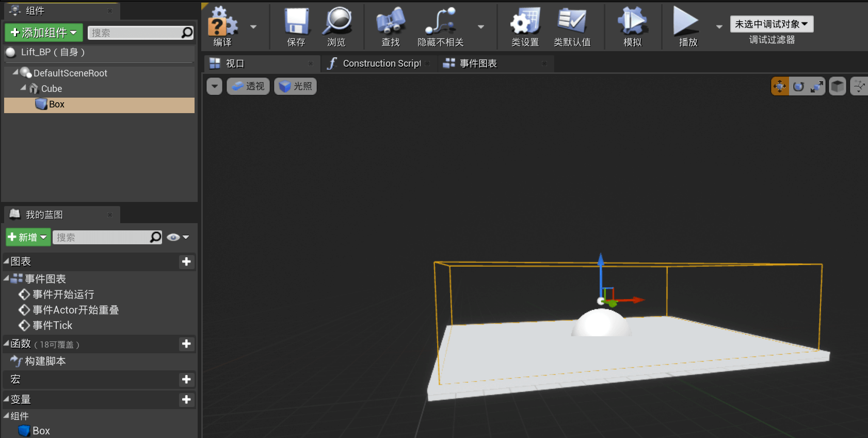
Task: Select the rotate gizmo mode
Action: coord(798,86)
